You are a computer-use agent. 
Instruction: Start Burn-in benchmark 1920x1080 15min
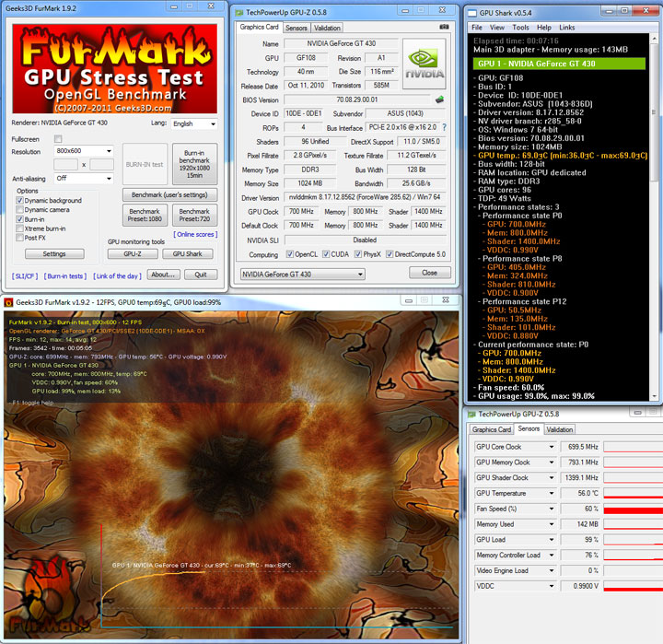click(x=194, y=164)
